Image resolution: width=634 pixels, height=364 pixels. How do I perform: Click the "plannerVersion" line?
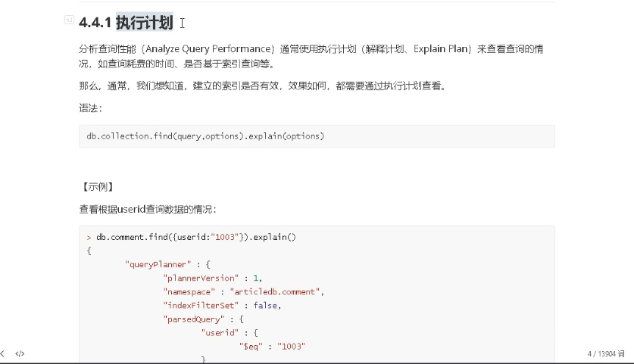pyautogui.click(x=213, y=278)
